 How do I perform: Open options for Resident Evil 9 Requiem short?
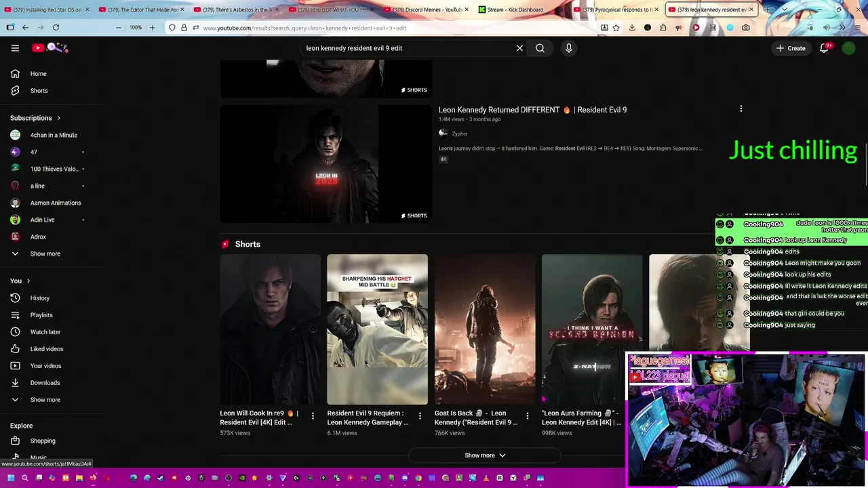pyautogui.click(x=420, y=415)
